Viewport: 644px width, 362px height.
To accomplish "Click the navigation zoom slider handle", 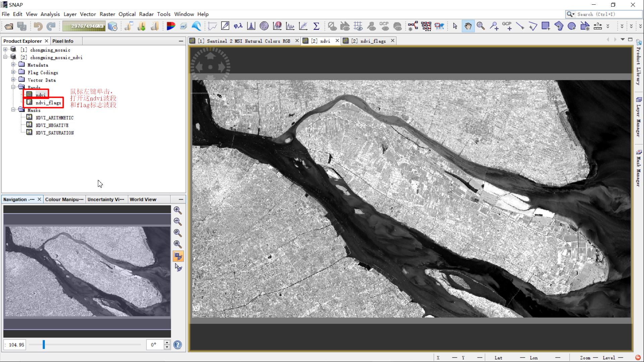I will pos(44,345).
